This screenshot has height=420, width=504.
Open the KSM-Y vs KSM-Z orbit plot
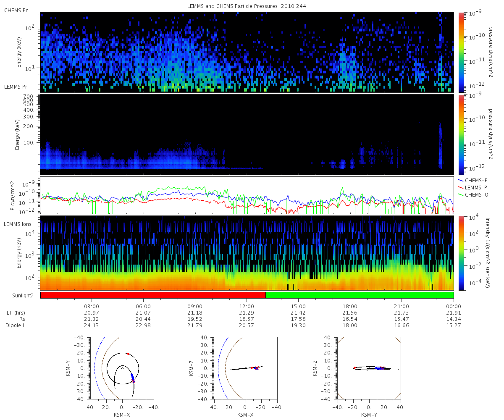pos(369,368)
